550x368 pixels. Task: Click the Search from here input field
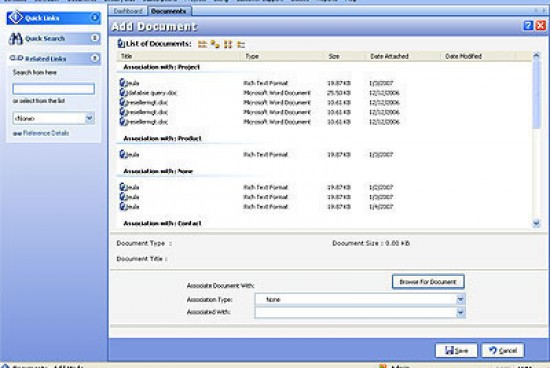54,89
